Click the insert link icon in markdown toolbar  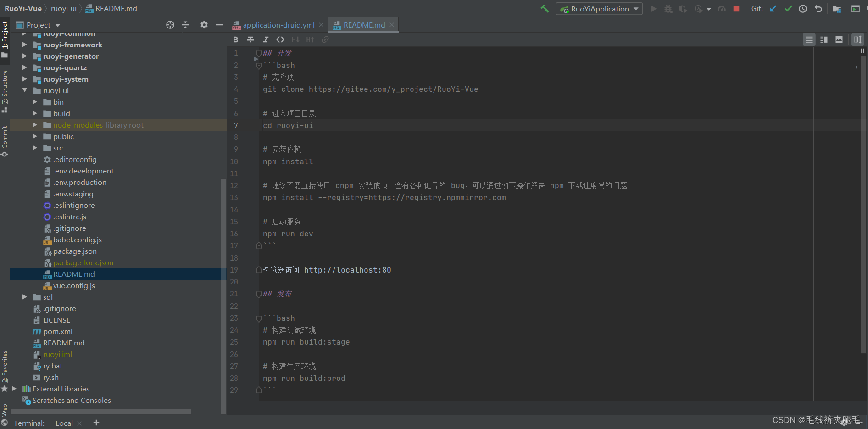click(325, 39)
